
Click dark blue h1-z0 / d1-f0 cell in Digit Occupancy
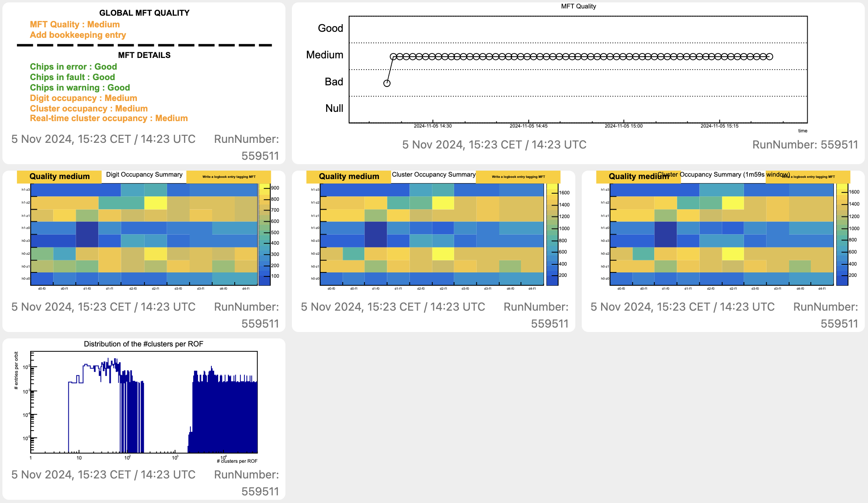[87, 228]
